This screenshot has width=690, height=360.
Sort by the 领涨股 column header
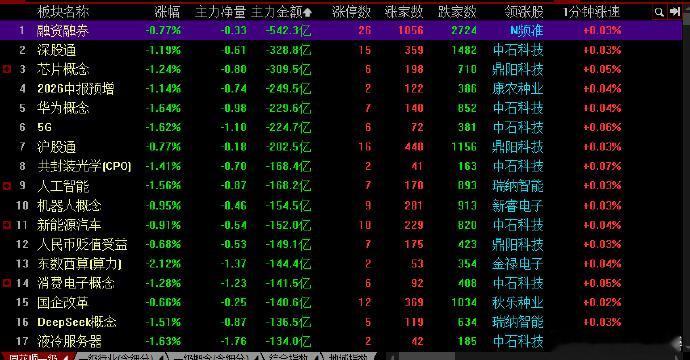[524, 12]
